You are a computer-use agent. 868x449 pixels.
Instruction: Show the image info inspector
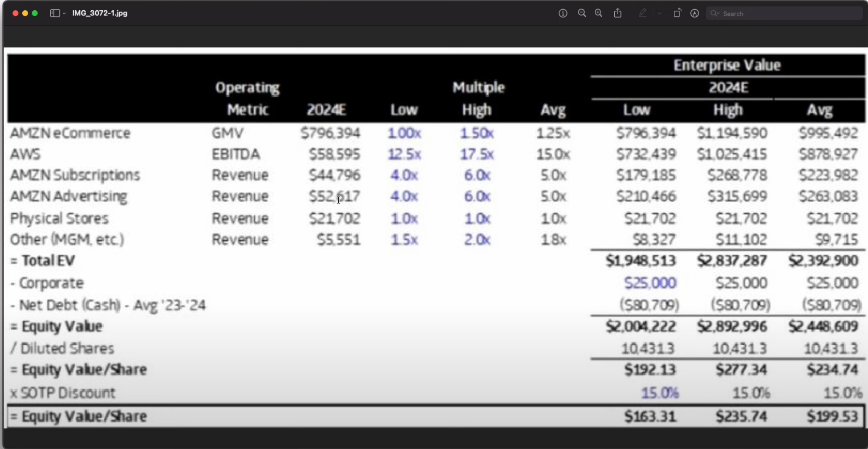point(563,13)
